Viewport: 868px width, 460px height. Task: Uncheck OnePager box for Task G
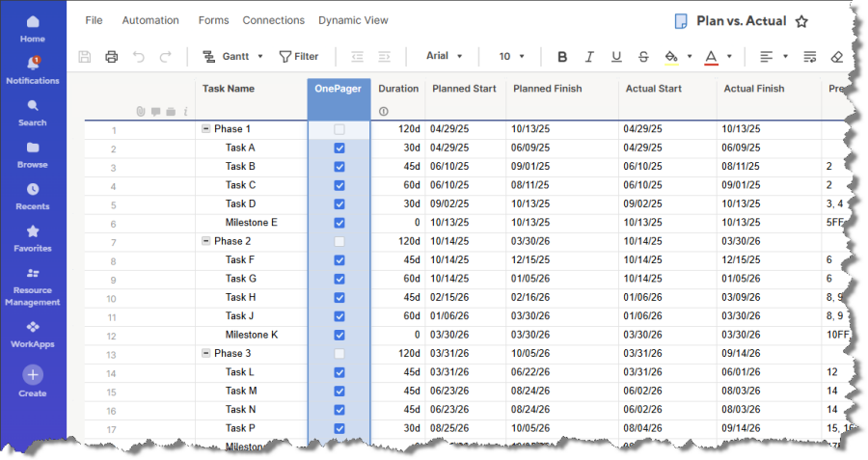click(x=339, y=279)
